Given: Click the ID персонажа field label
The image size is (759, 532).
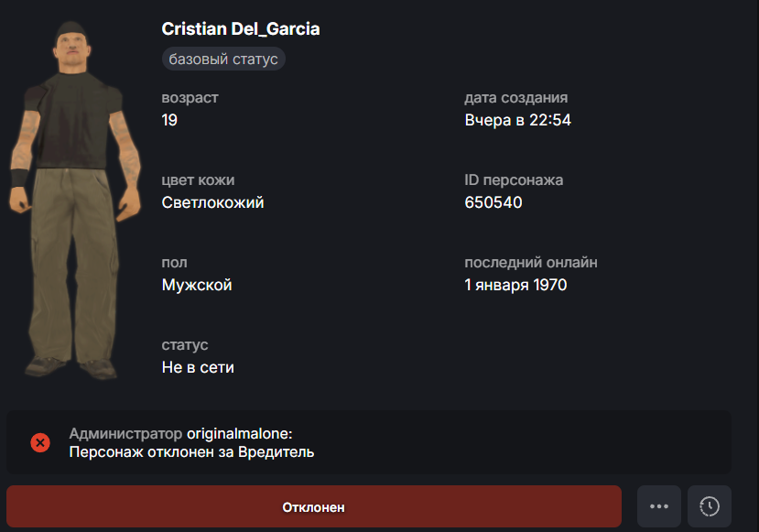Looking at the screenshot, I should (514, 180).
